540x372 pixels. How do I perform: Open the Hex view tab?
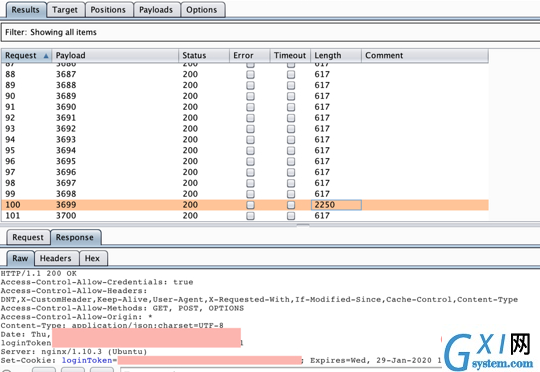pyautogui.click(x=92, y=258)
